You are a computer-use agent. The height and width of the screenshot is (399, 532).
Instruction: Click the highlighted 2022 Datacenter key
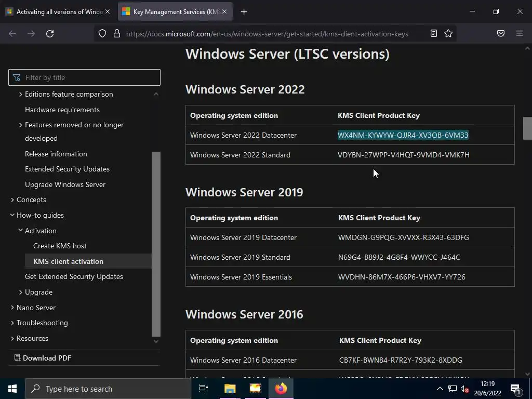(x=403, y=135)
